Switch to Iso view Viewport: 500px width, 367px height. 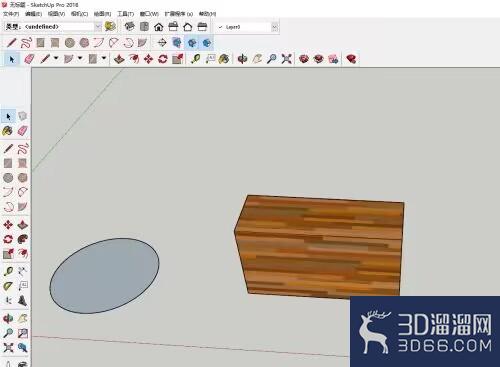pyautogui.click(x=129, y=26)
